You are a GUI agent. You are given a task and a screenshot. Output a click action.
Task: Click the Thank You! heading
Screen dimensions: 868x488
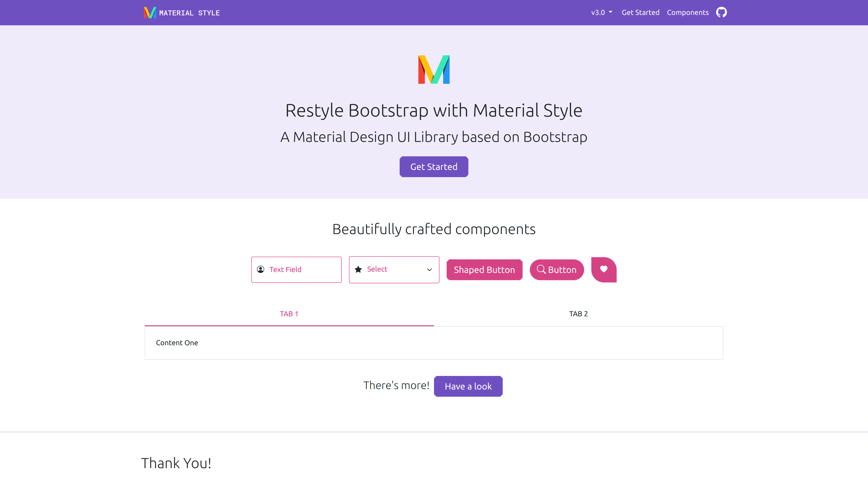coord(176,463)
